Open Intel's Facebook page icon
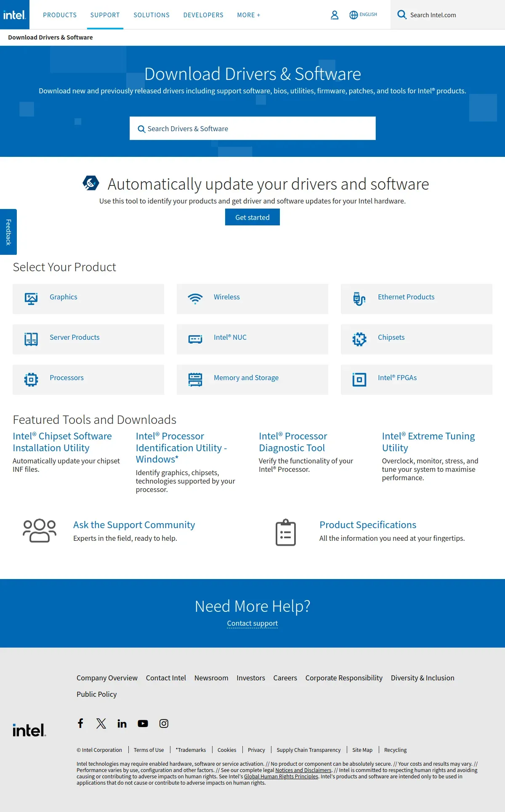This screenshot has width=505, height=812. coord(80,723)
